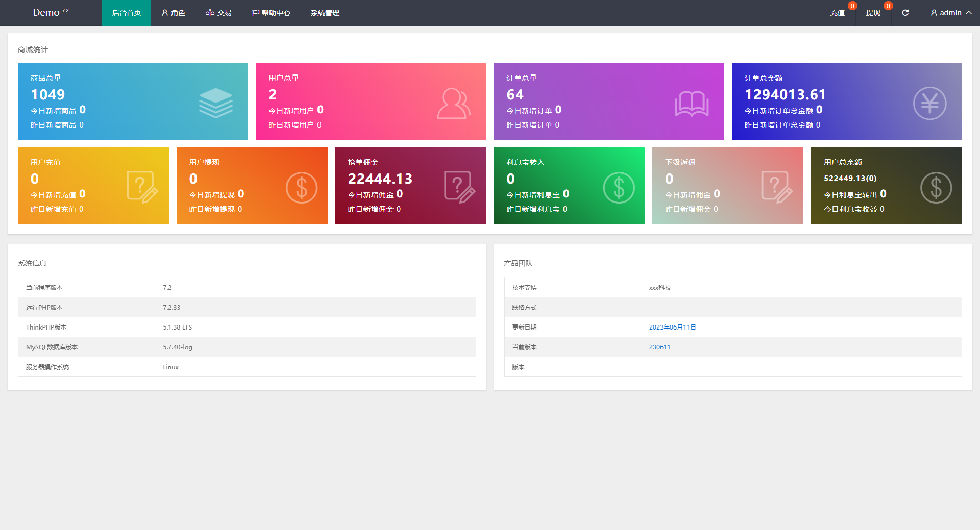Screen dimensions: 980x530
Task: Open the 交易 menu
Action: (218, 13)
